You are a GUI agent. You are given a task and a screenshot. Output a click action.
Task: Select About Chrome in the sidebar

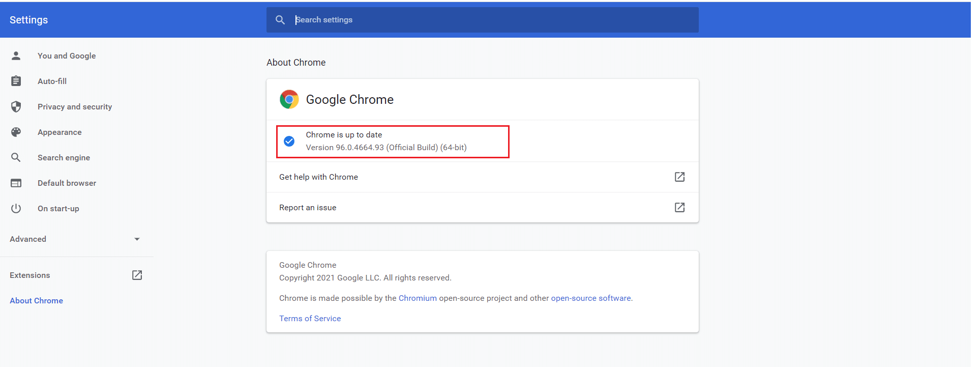click(x=37, y=300)
